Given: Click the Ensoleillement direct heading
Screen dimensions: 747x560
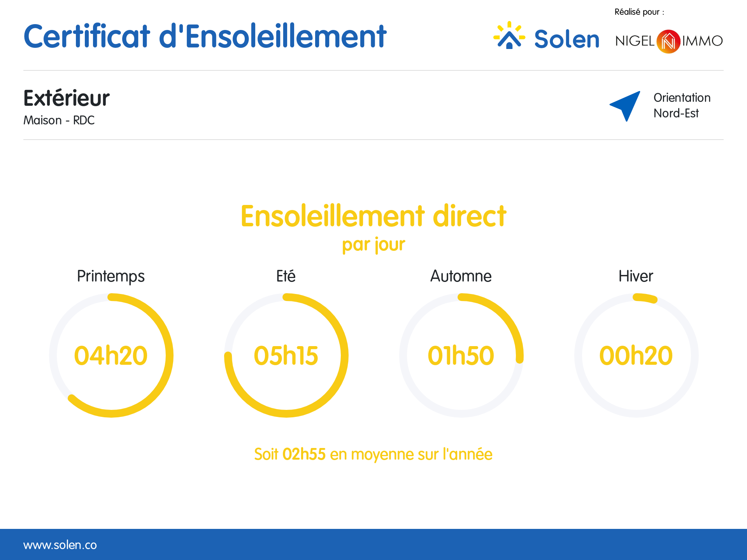Looking at the screenshot, I should click(373, 216).
